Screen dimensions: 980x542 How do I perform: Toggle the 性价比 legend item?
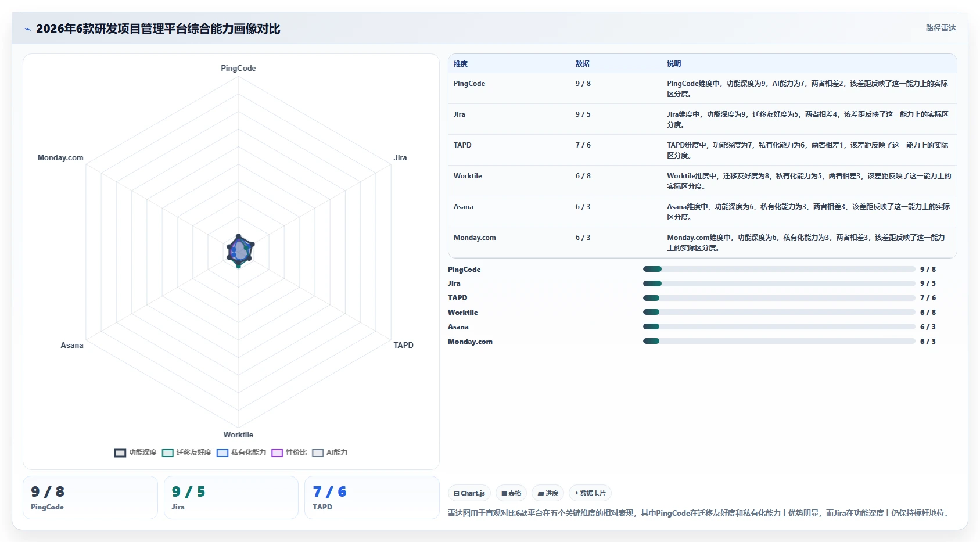point(289,453)
